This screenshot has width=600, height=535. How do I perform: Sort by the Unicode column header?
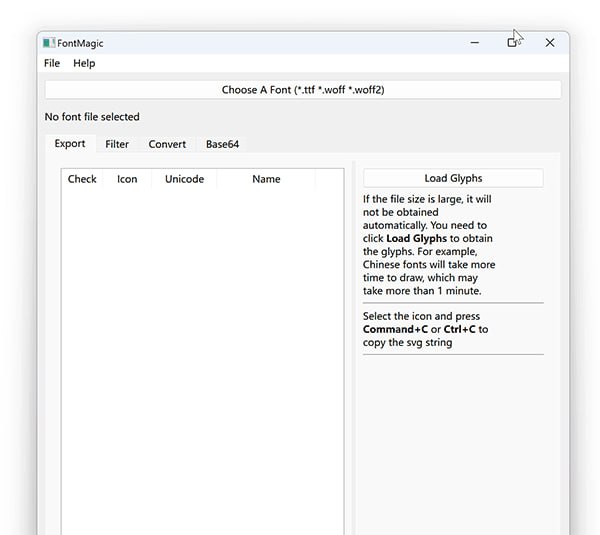click(184, 179)
